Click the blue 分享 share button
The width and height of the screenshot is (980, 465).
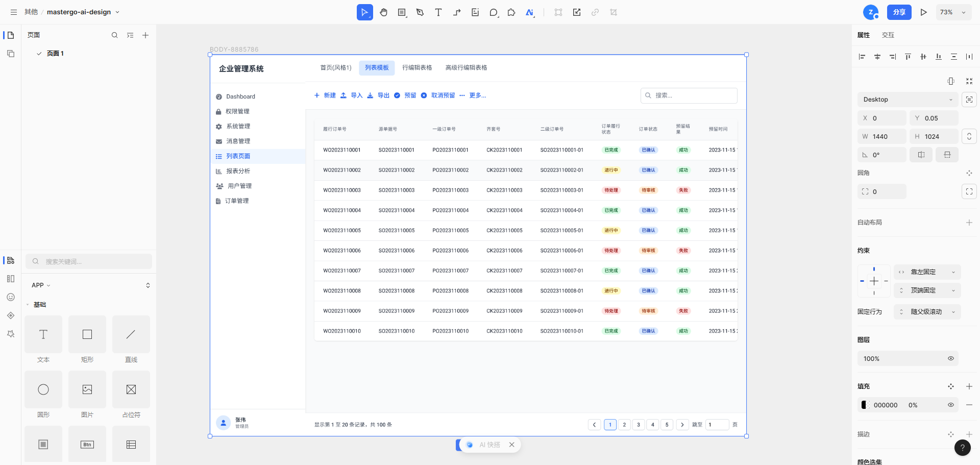point(899,12)
